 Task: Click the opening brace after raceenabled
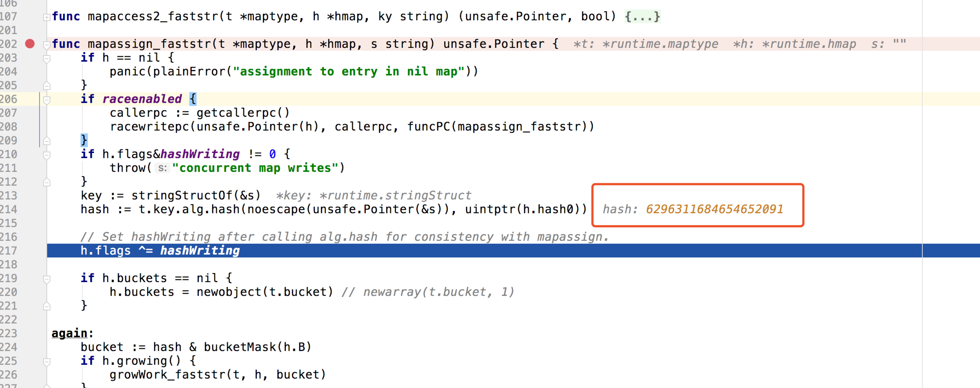coord(193,99)
